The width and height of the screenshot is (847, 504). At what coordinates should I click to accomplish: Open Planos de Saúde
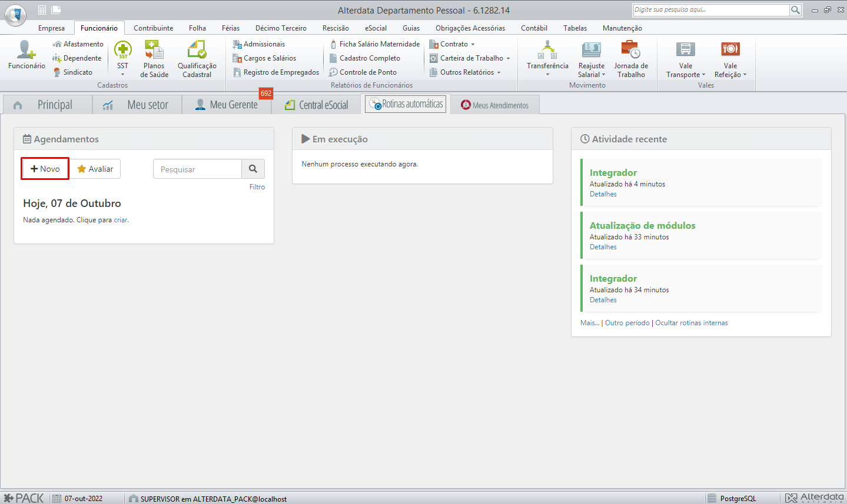154,59
